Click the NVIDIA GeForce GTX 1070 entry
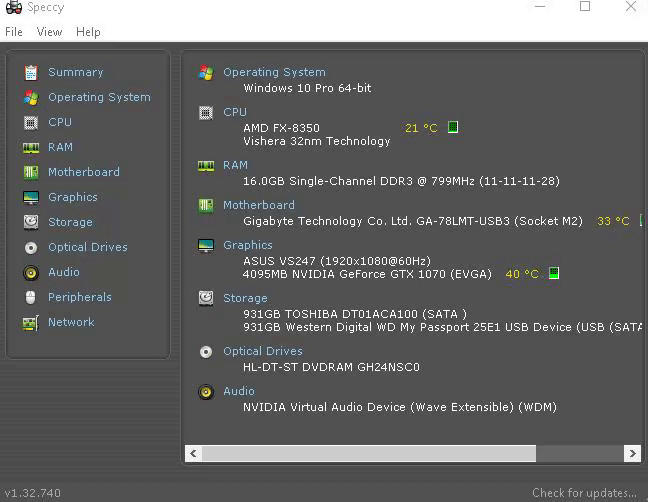The image size is (648, 502). pos(367,274)
